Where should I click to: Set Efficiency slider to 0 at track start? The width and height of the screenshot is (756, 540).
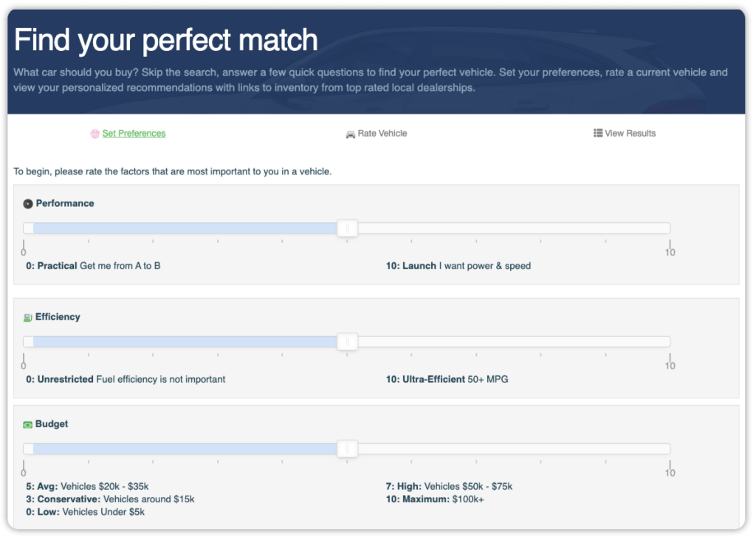tap(24, 342)
